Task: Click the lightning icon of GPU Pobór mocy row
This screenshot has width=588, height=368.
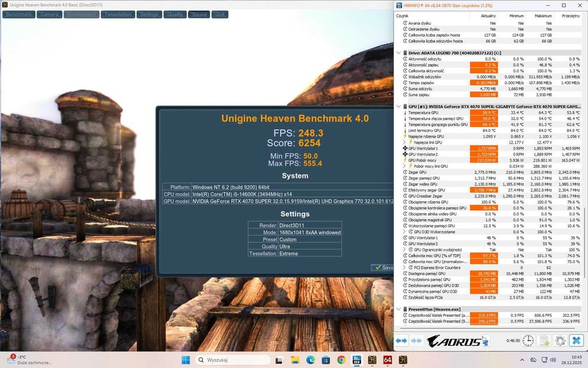Action: coord(405,160)
